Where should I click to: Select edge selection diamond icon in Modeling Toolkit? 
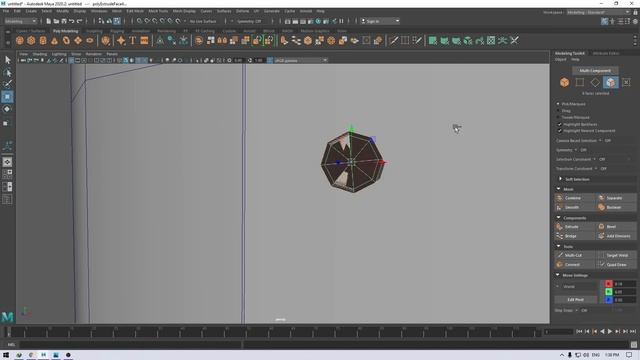click(x=595, y=82)
